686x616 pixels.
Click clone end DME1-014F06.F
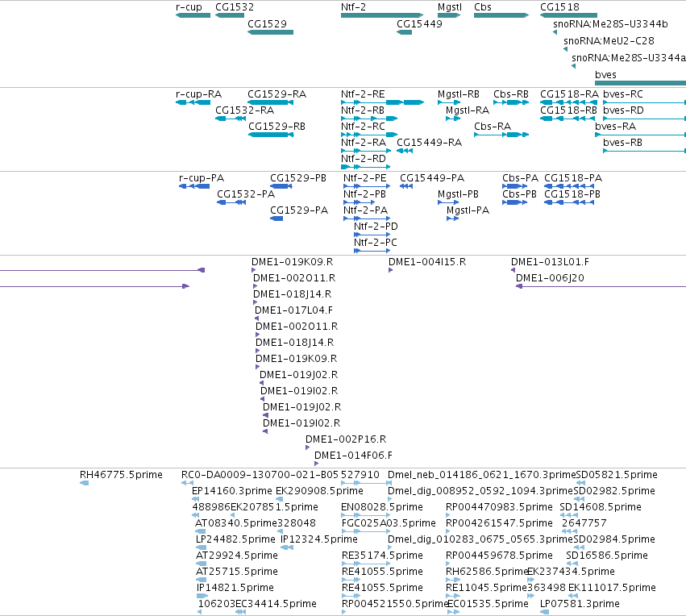pyautogui.click(x=353, y=456)
